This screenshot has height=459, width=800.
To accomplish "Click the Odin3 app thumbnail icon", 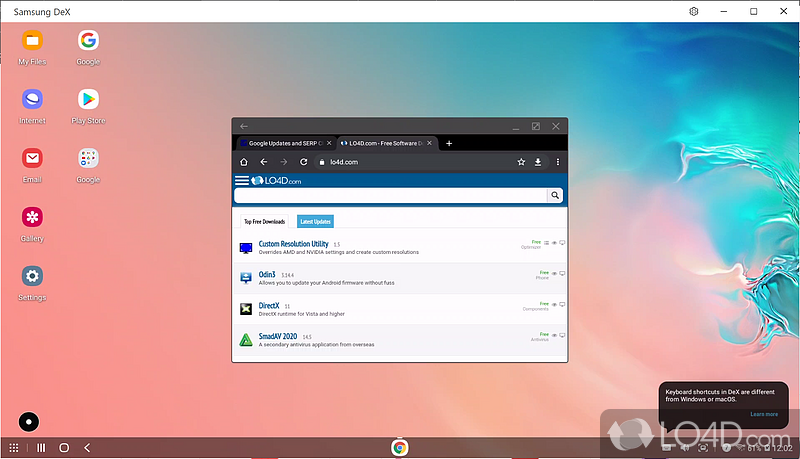I will (x=246, y=277).
